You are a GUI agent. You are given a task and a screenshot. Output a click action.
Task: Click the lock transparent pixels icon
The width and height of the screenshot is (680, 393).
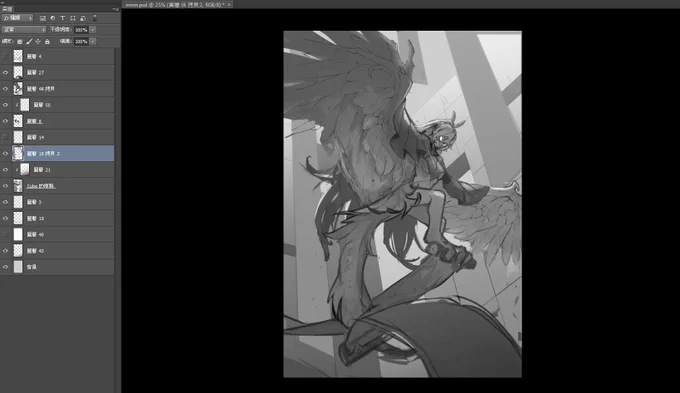[x=20, y=42]
